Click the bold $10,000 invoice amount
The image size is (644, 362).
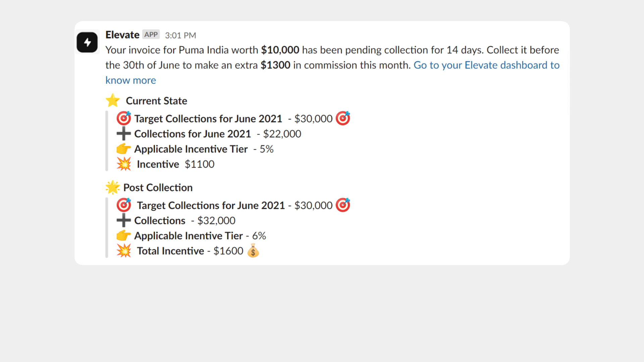[280, 50]
